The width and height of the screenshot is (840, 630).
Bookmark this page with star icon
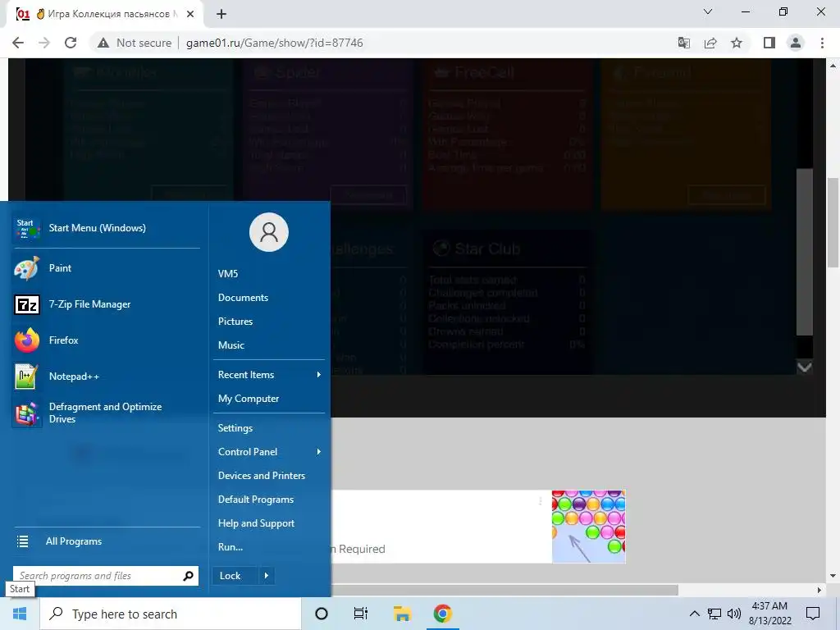pyautogui.click(x=737, y=43)
